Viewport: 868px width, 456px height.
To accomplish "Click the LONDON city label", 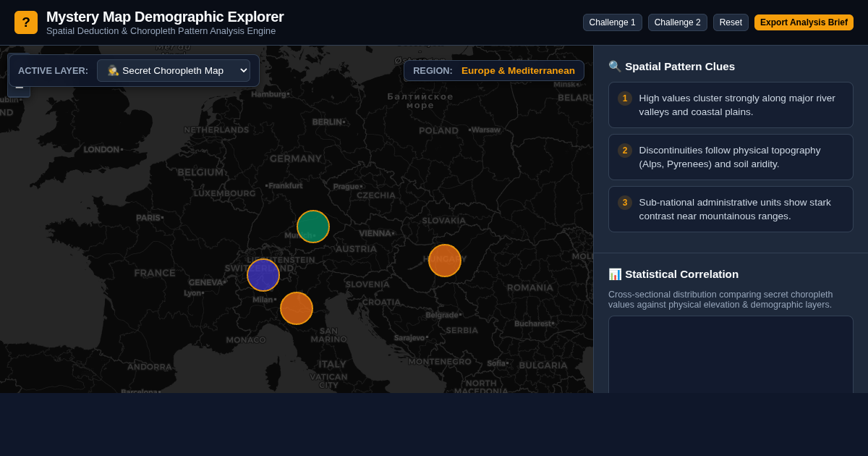I will coord(103,149).
